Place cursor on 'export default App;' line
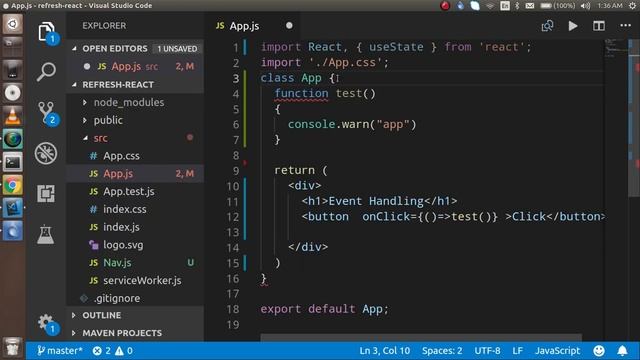Viewport: 640px width, 360px height. click(324, 309)
